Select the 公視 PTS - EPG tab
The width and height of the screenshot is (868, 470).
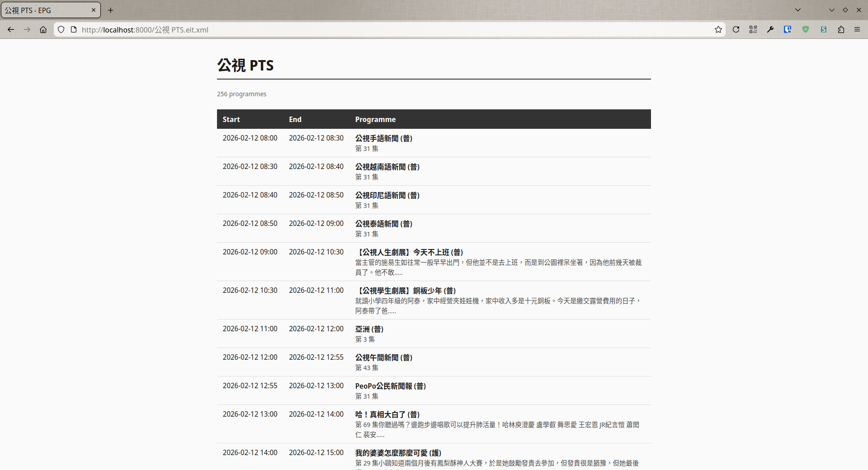(45, 10)
